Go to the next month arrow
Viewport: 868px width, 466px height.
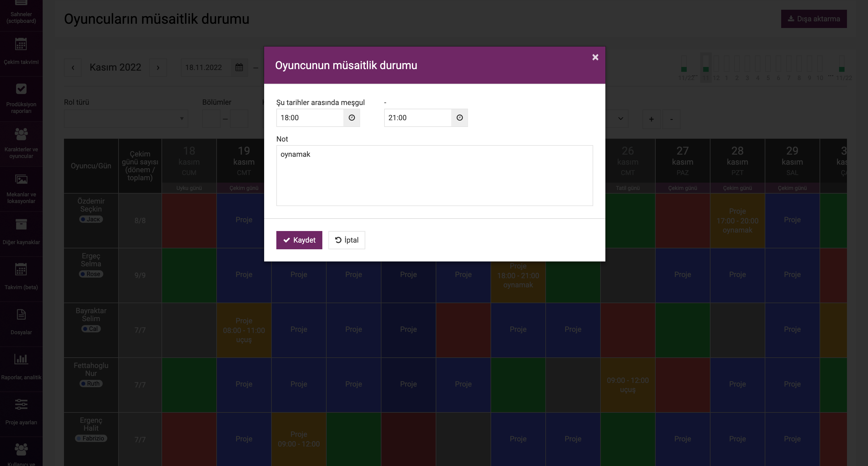(x=158, y=68)
